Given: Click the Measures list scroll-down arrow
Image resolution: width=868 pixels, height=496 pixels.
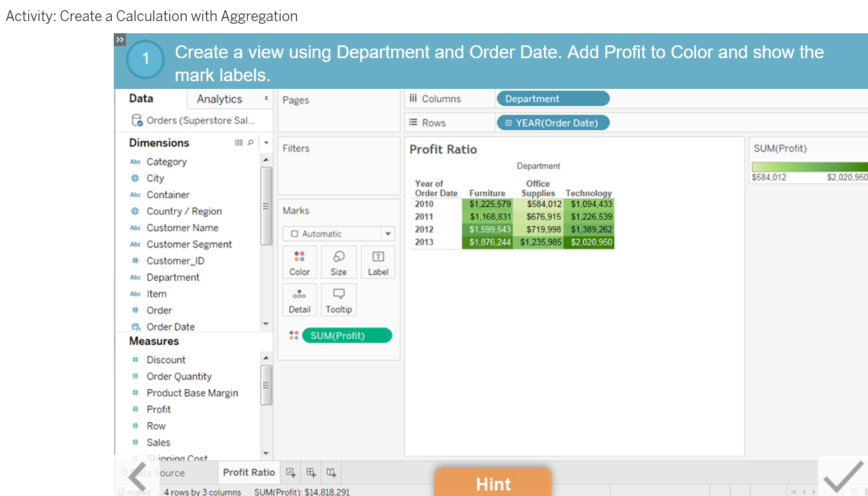Looking at the screenshot, I should tap(267, 454).
